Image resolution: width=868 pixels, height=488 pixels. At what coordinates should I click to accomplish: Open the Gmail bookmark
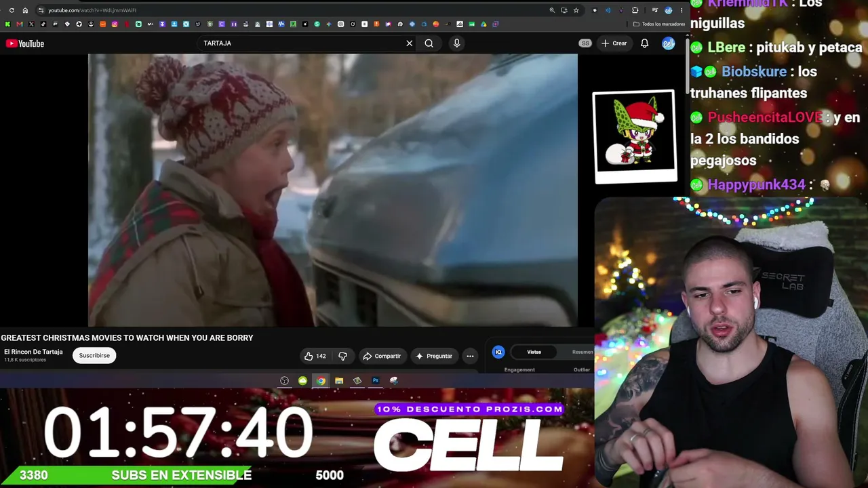(19, 24)
